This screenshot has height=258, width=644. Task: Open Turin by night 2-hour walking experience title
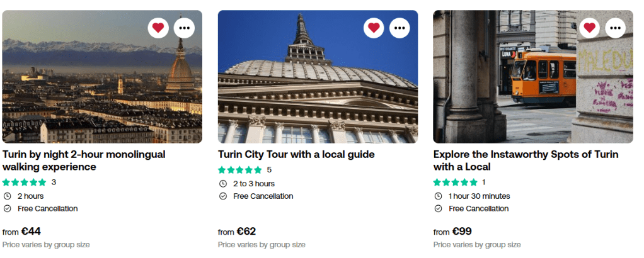pyautogui.click(x=84, y=160)
